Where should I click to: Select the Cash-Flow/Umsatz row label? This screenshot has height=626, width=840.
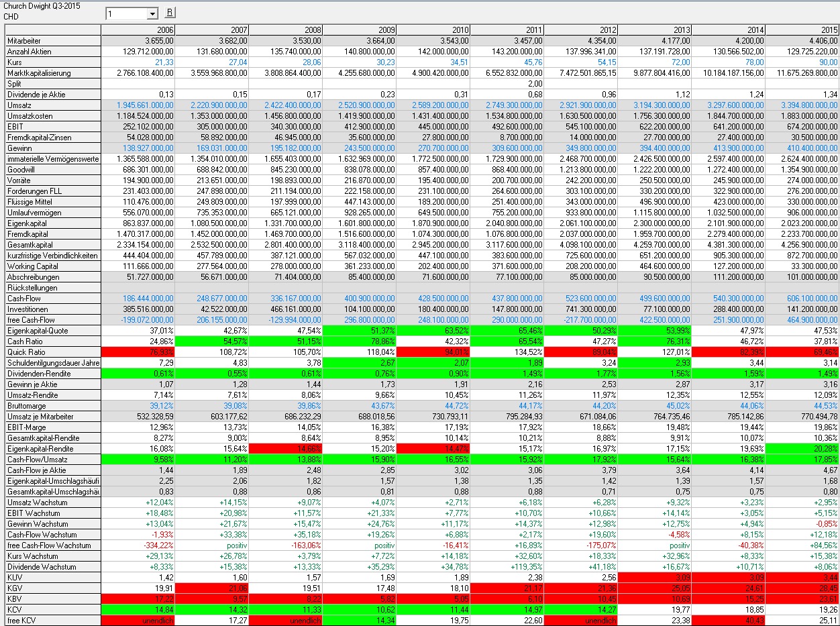pyautogui.click(x=53, y=460)
